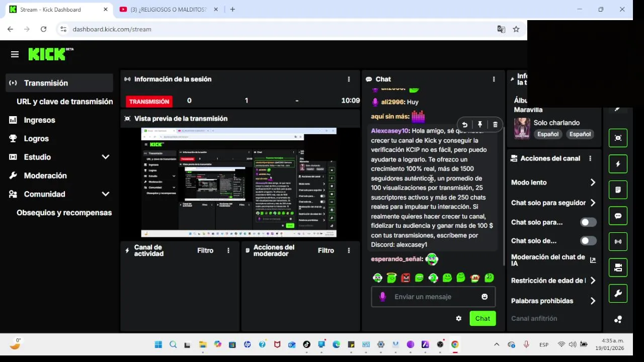
Task: Click the stream preview thumbnail
Action: point(238,183)
